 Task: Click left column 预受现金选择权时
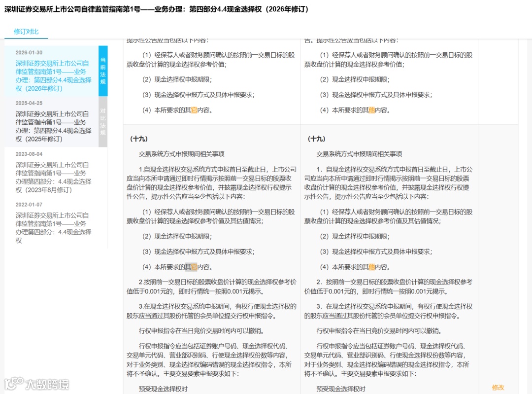[163, 389]
